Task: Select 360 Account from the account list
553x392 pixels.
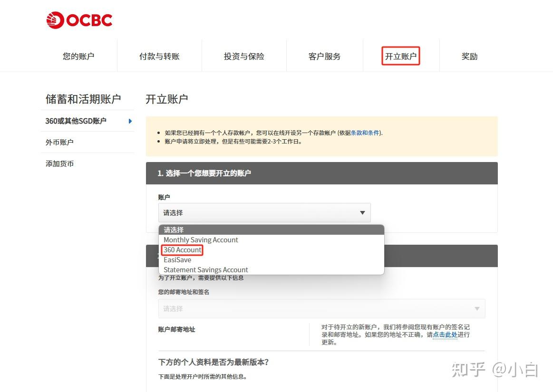Action: [182, 249]
